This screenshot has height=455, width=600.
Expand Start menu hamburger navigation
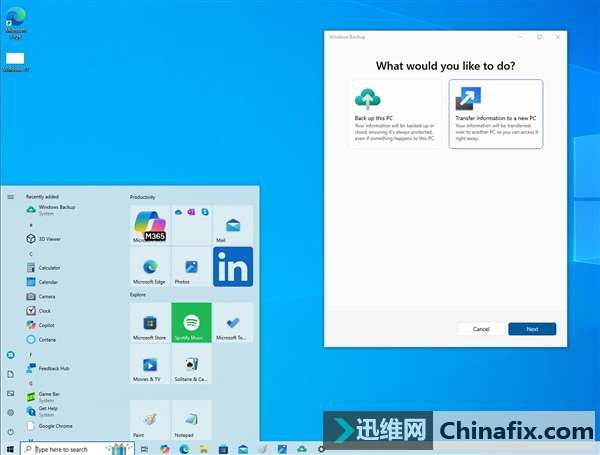tap(11, 197)
